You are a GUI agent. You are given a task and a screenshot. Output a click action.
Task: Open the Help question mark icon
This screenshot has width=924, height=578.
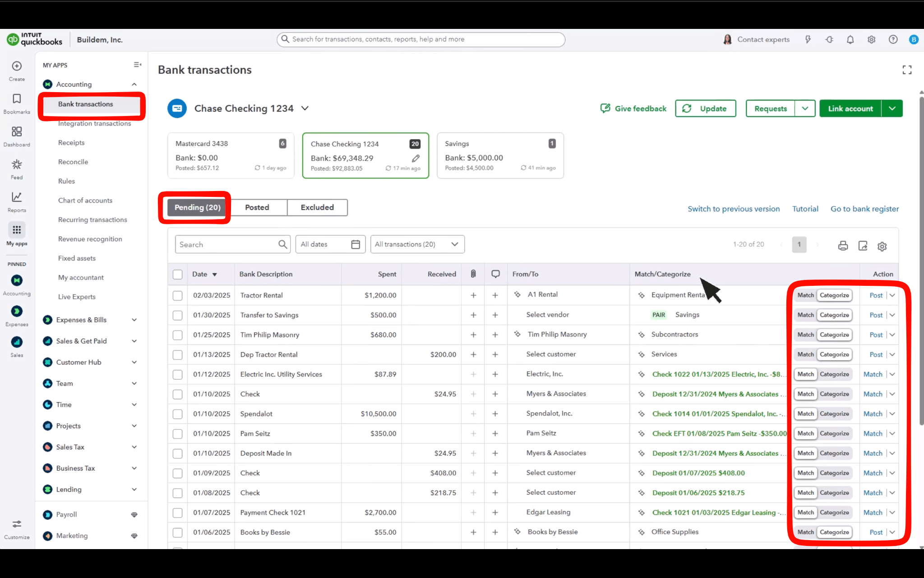(x=893, y=40)
